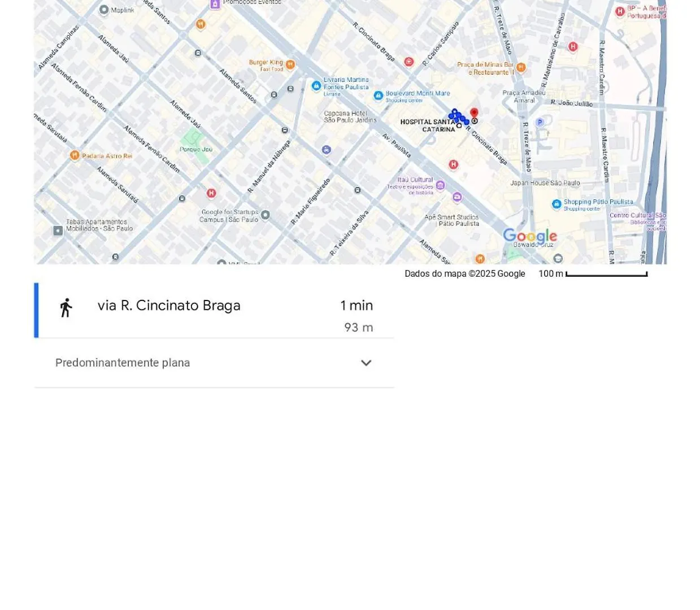Open the Google for Startups Campus marker

tap(266, 215)
